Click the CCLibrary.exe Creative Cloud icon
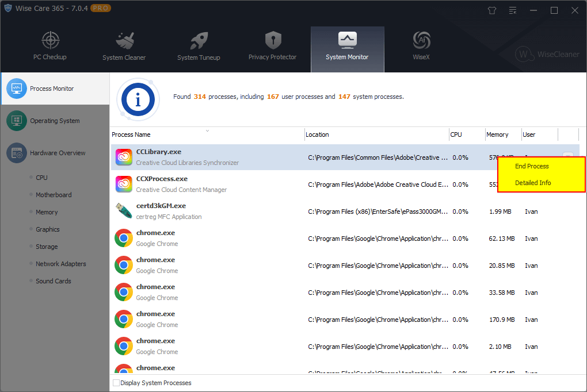 [124, 157]
